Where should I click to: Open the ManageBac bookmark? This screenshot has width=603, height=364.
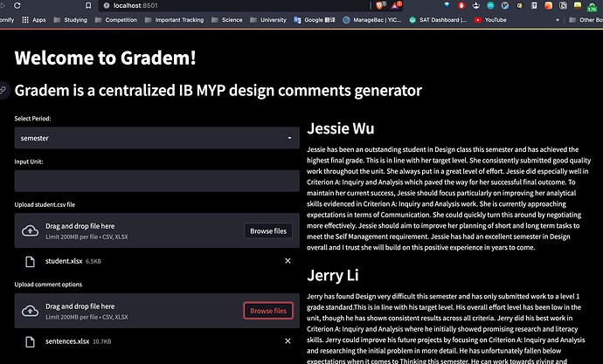tap(372, 19)
